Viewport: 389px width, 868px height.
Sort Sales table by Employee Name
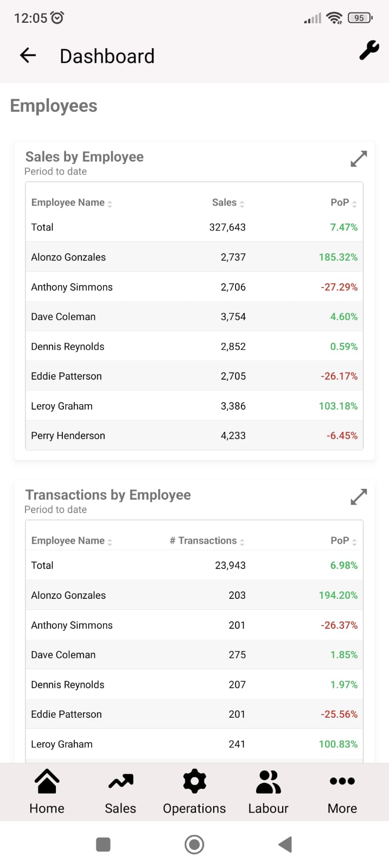point(72,203)
